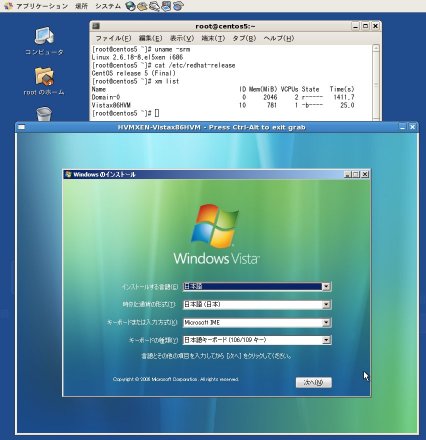
Task: Click the HVMXEN-Vistax86HVM window menu icon
Action: click(x=21, y=127)
